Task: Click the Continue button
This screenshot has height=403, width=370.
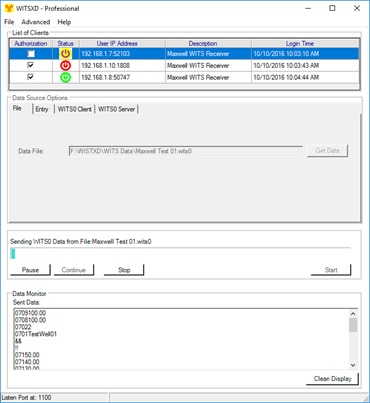Action: coord(74,270)
